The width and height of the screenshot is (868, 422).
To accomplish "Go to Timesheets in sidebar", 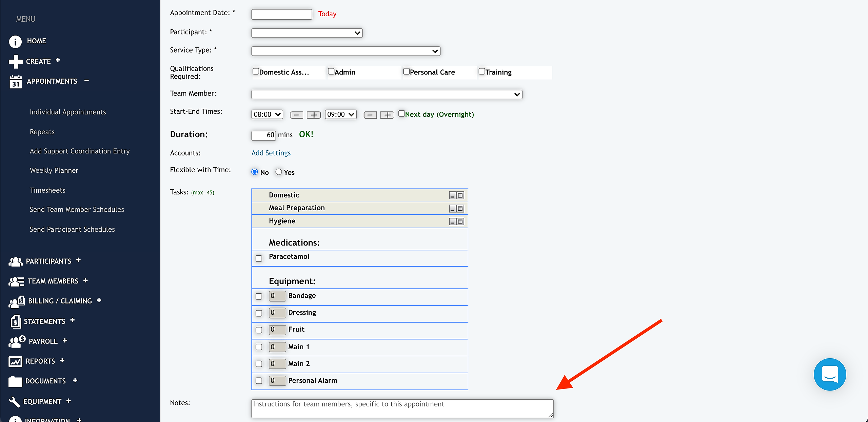I will tap(47, 190).
